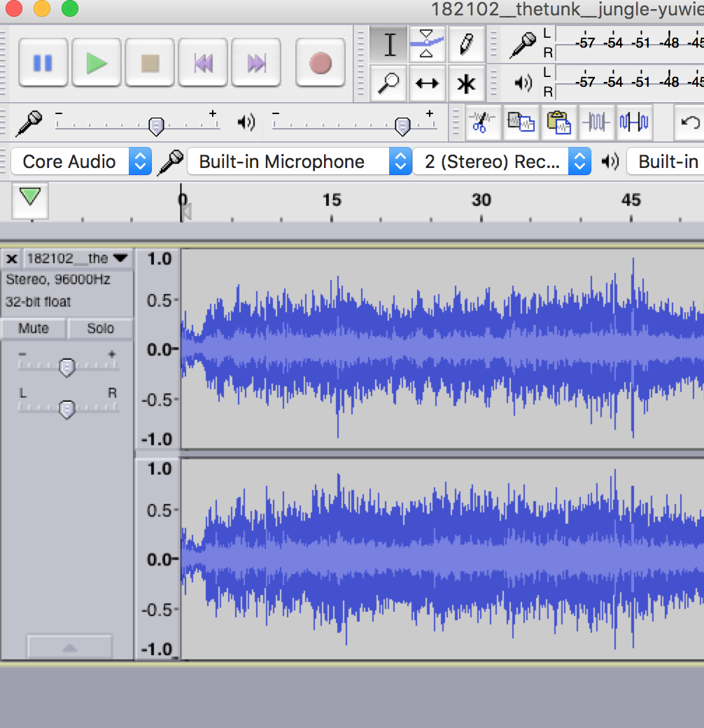
Task: Pause the current playback
Action: (x=43, y=62)
